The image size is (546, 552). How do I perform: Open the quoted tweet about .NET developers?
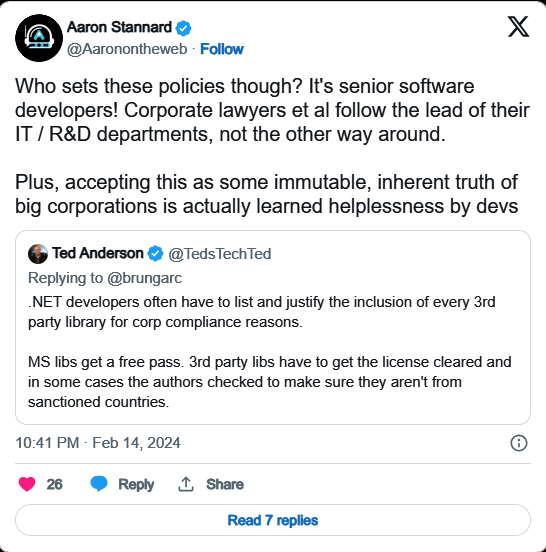click(x=273, y=327)
